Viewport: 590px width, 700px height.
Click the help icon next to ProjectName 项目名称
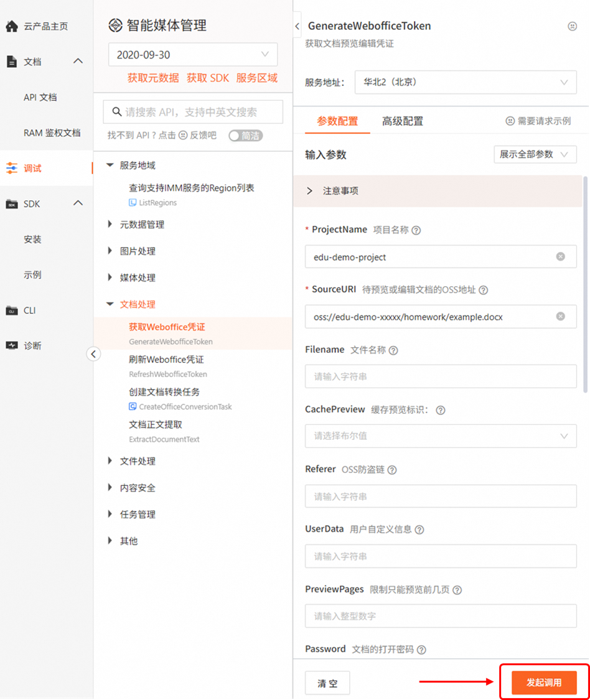coord(416,230)
